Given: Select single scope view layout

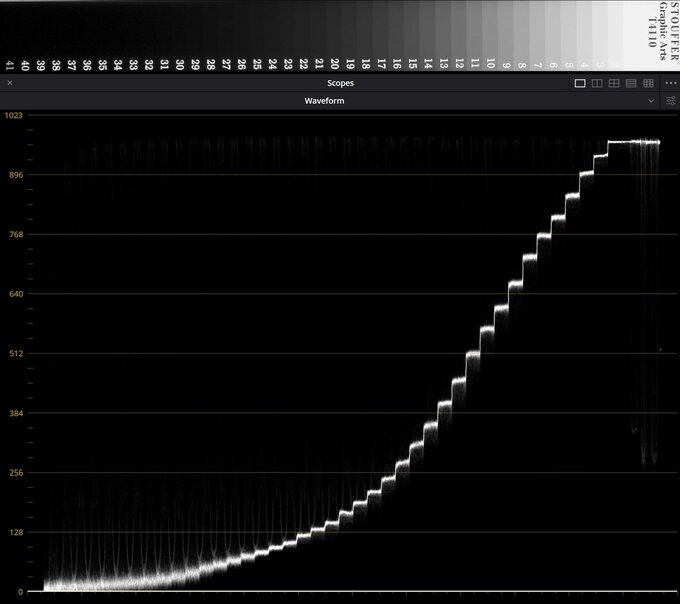Looking at the screenshot, I should click(x=580, y=83).
